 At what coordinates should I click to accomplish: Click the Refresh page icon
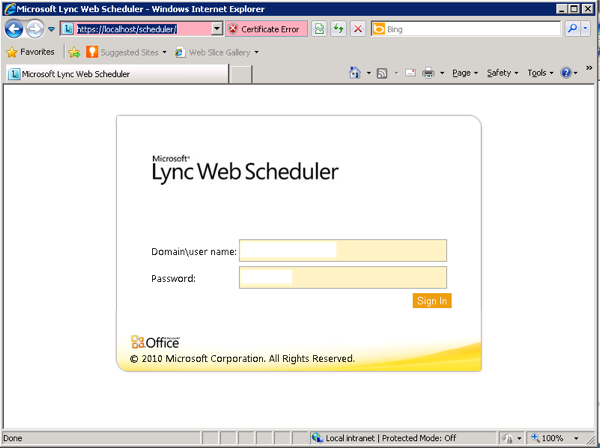pos(338,29)
